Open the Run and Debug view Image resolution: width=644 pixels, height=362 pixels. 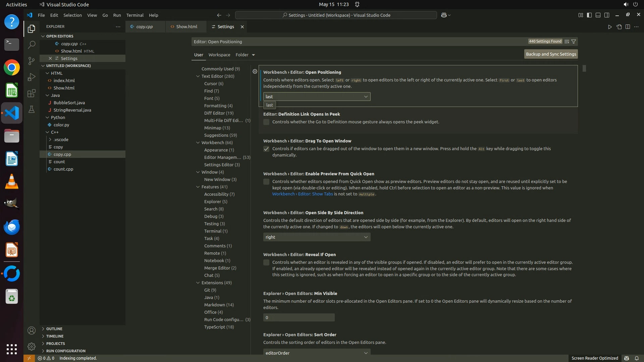31,77
